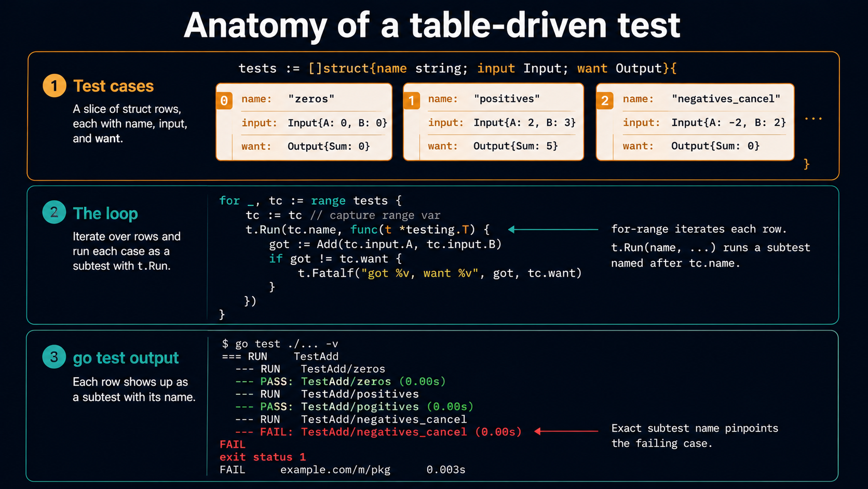Click the "for _, tc := range tests {" line
This screenshot has height=489, width=868.
[310, 201]
